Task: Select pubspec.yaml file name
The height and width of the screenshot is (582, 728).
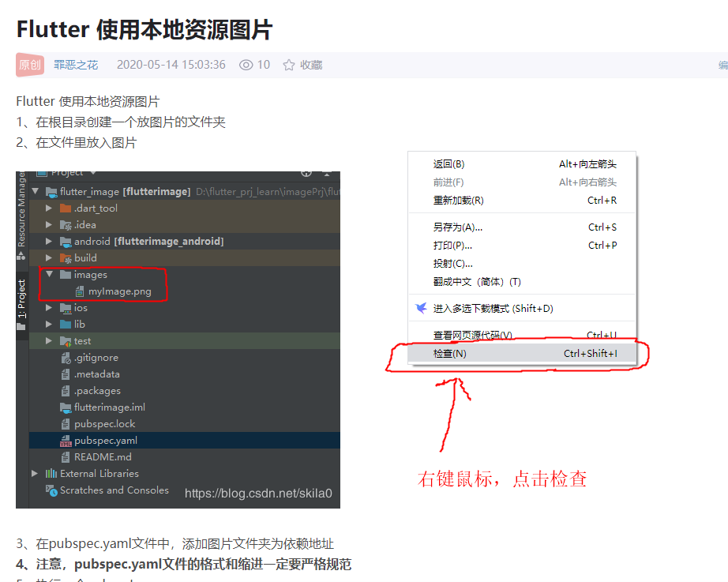Action: tap(106, 441)
